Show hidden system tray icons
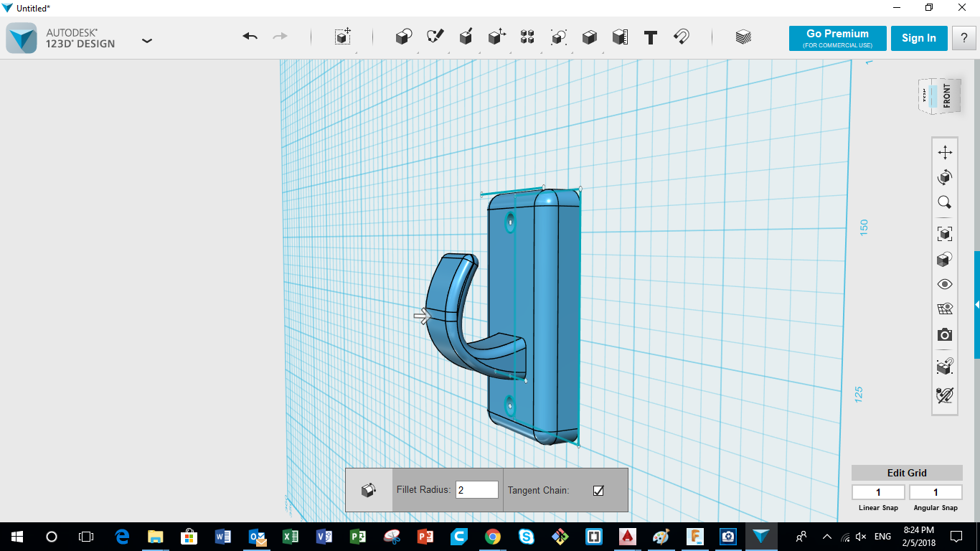 (x=826, y=537)
